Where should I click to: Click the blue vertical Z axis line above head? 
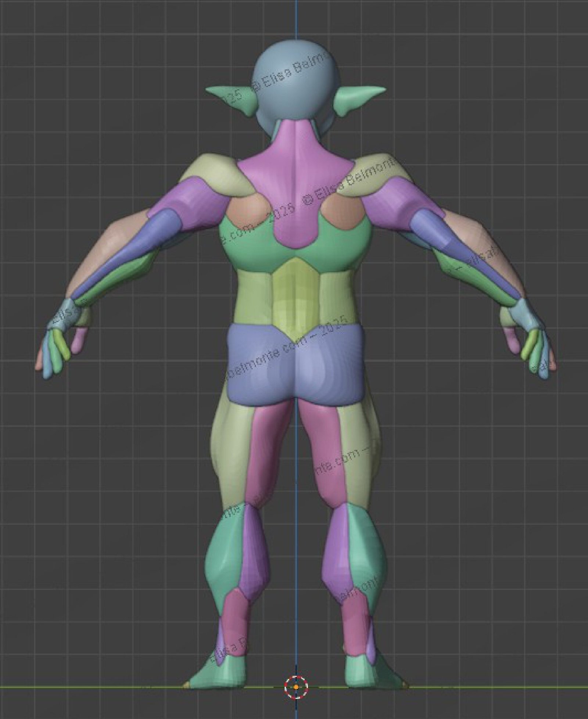point(296,19)
